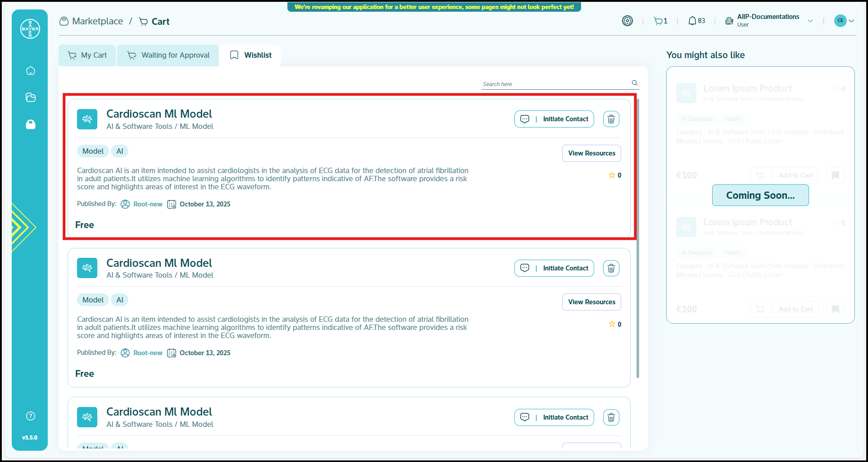
Task: Click the star rating on the first card
Action: pos(612,175)
